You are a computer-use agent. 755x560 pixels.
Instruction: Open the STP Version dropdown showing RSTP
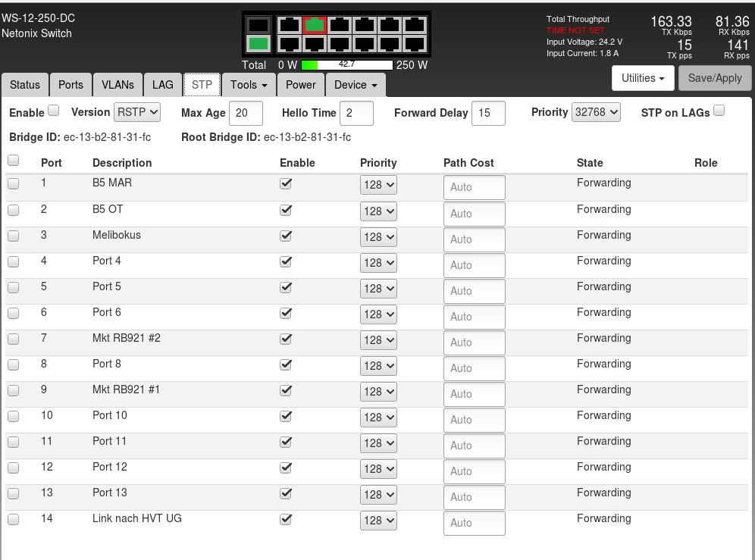(x=137, y=112)
